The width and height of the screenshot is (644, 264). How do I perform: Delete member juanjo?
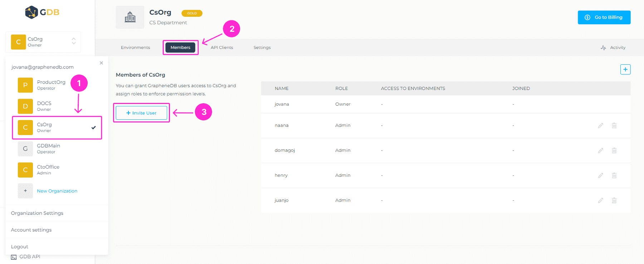(x=614, y=200)
